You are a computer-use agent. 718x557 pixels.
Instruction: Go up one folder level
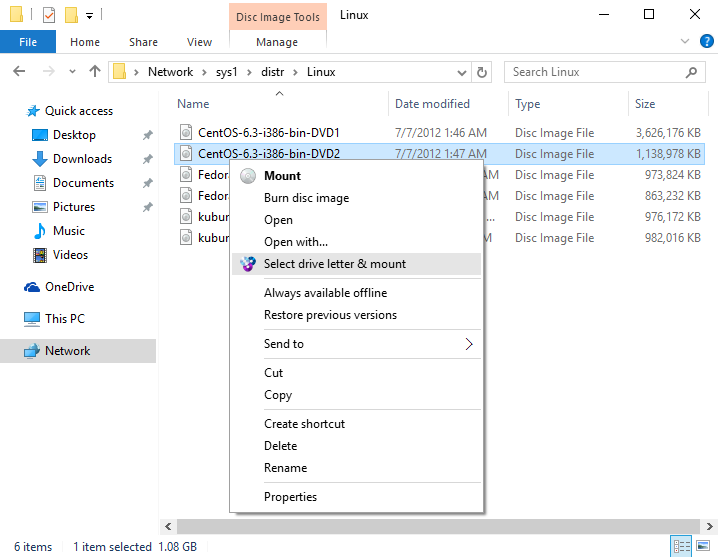(x=95, y=72)
